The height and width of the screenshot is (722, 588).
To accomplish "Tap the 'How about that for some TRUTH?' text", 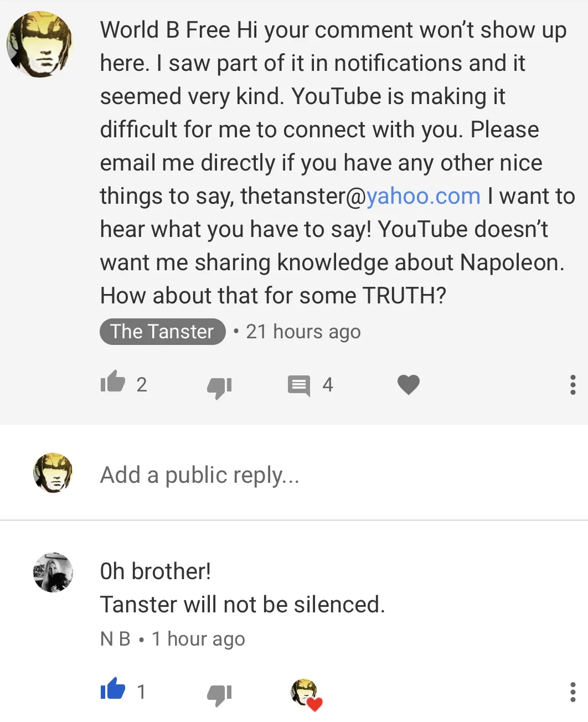I will pyautogui.click(x=273, y=296).
